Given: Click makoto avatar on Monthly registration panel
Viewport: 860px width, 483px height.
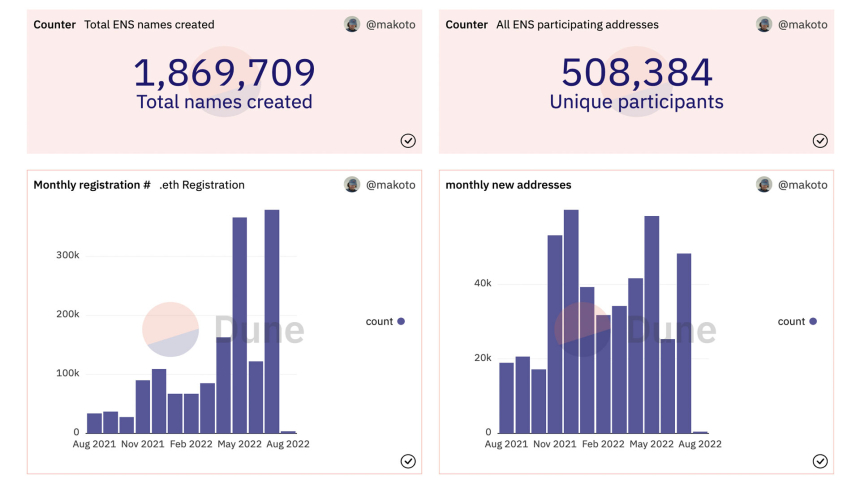Looking at the screenshot, I should click(352, 184).
